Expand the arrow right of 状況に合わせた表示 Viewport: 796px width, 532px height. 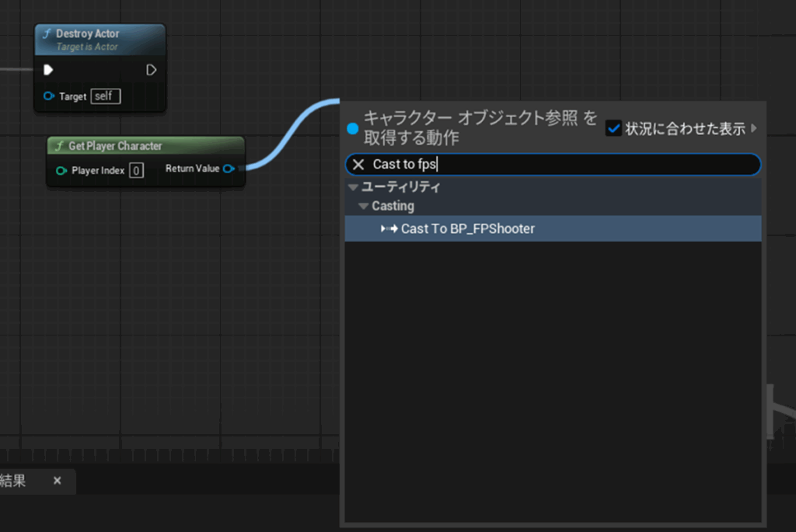click(x=753, y=128)
